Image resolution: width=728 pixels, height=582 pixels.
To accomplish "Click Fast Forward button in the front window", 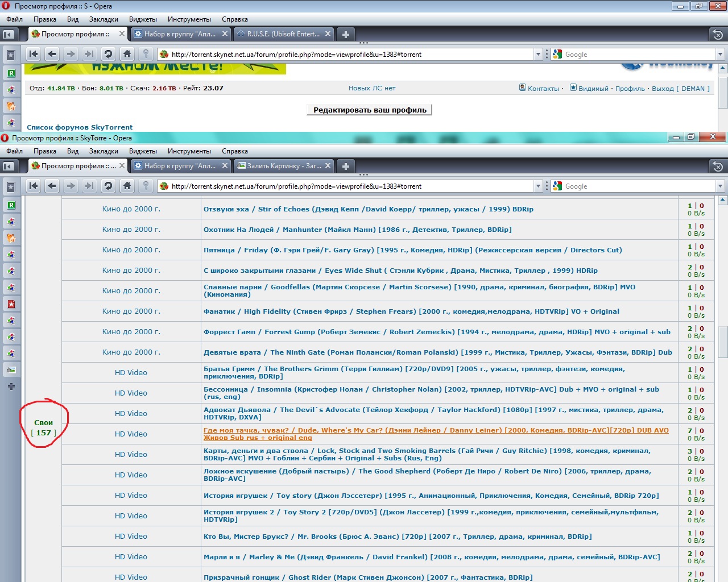I will [89, 186].
